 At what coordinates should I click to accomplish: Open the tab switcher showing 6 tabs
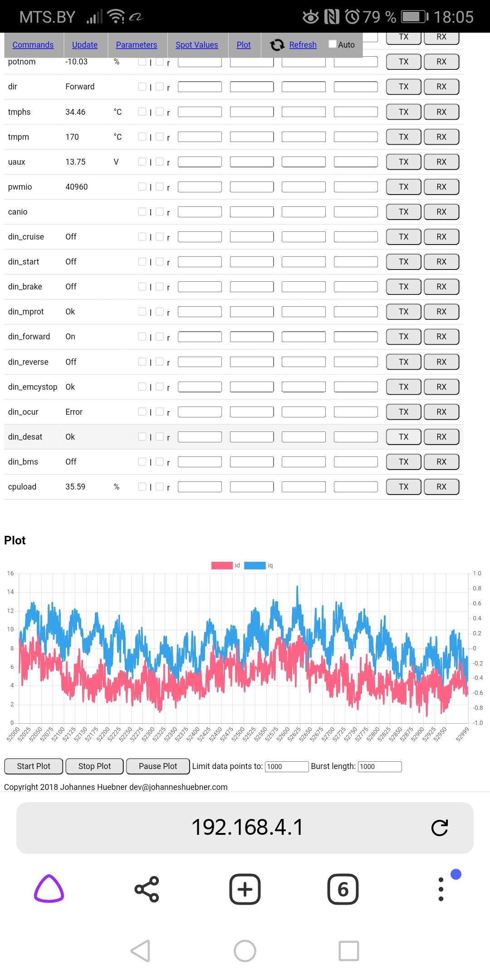[343, 889]
